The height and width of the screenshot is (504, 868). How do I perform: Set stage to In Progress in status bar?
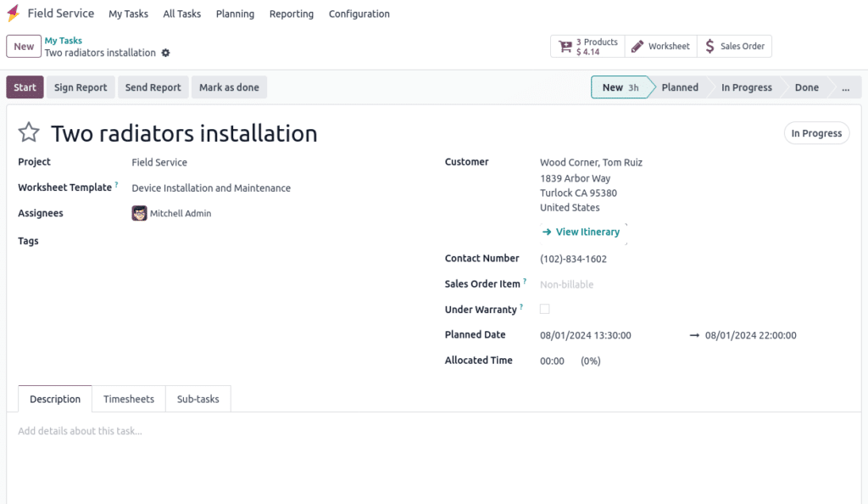746,87
